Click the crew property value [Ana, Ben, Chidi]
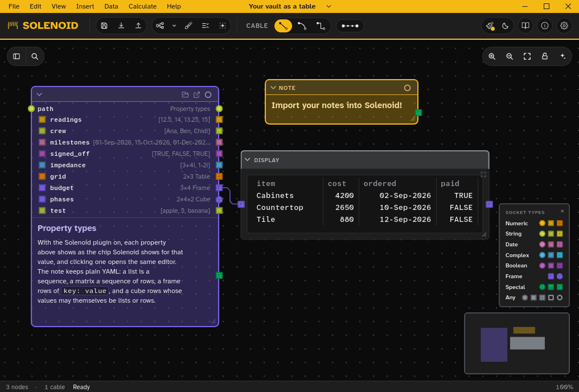The width and height of the screenshot is (579, 392). (187, 131)
